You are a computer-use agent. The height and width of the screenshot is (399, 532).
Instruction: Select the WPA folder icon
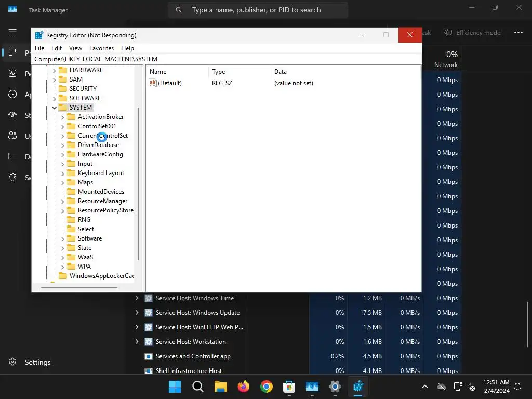71,267
